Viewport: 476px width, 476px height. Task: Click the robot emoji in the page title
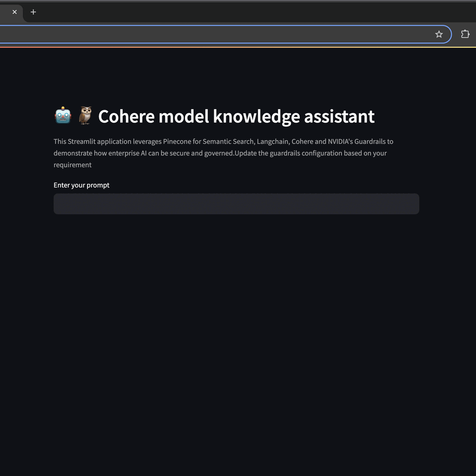click(63, 115)
